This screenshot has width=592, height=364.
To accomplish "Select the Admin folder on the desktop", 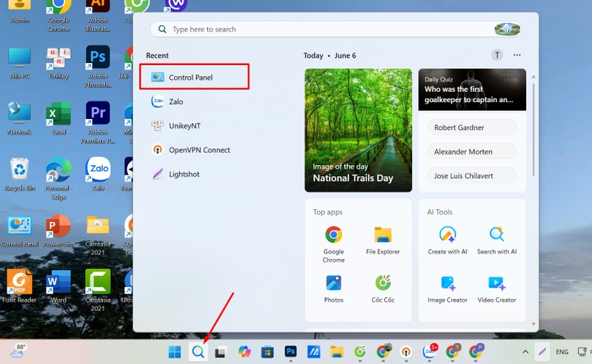I will 20,11.
